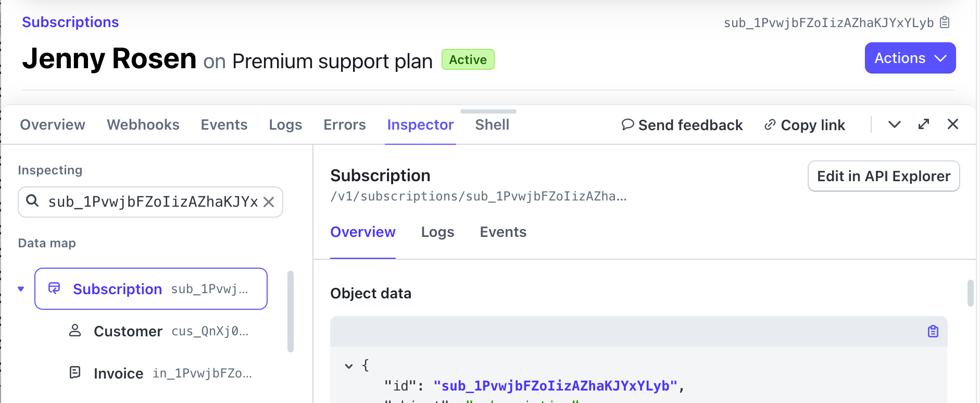The height and width of the screenshot is (403, 980).
Task: Open the Logs sub-tab under Subscription
Action: [437, 232]
